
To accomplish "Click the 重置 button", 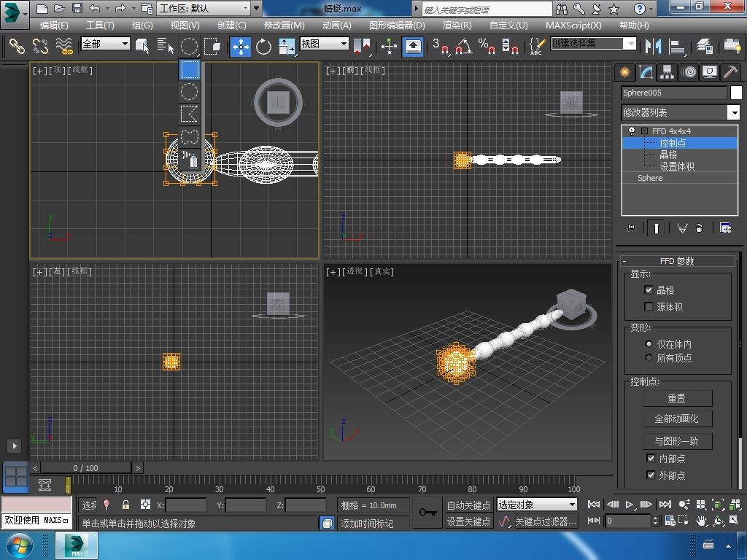I will [676, 398].
